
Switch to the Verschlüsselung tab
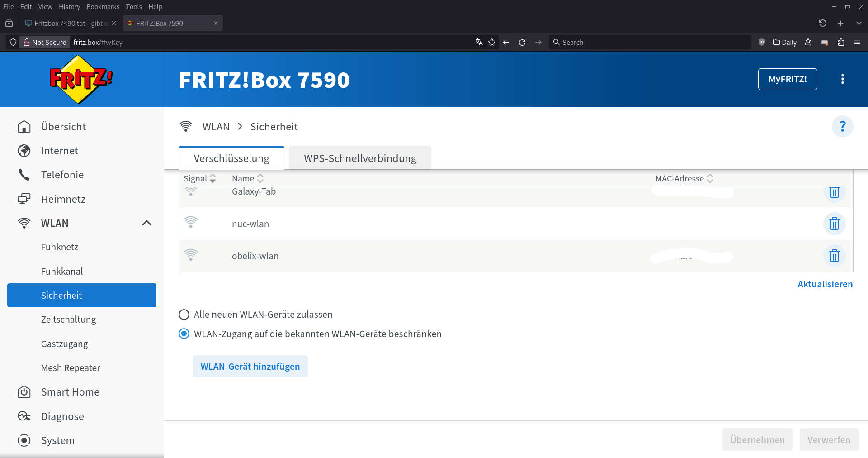pyautogui.click(x=231, y=158)
